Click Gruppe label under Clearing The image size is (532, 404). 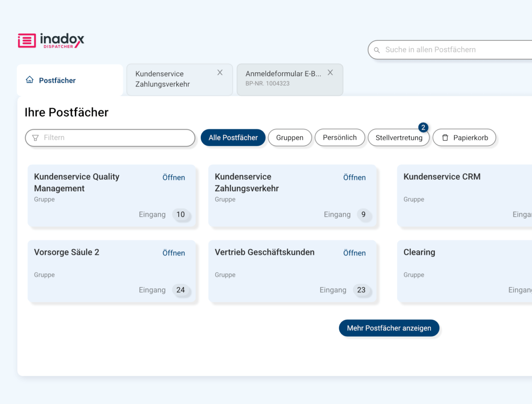(414, 275)
